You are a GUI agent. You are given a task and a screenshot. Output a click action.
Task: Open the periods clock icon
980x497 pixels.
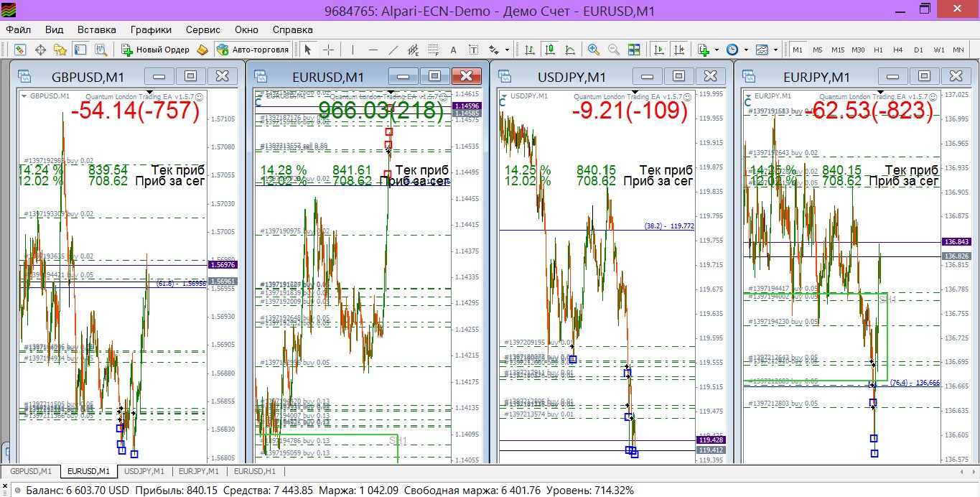732,50
